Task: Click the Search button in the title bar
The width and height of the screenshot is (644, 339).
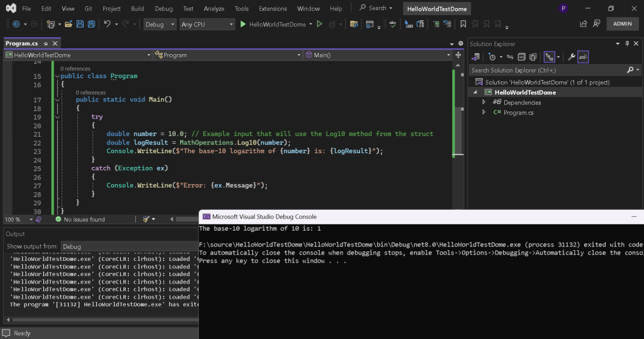Action: point(376,8)
